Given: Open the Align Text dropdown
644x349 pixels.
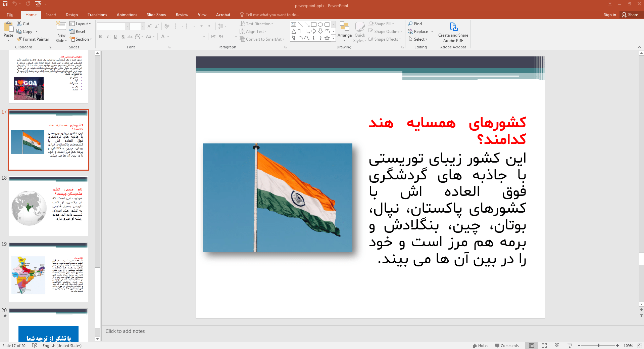Looking at the screenshot, I should point(253,32).
